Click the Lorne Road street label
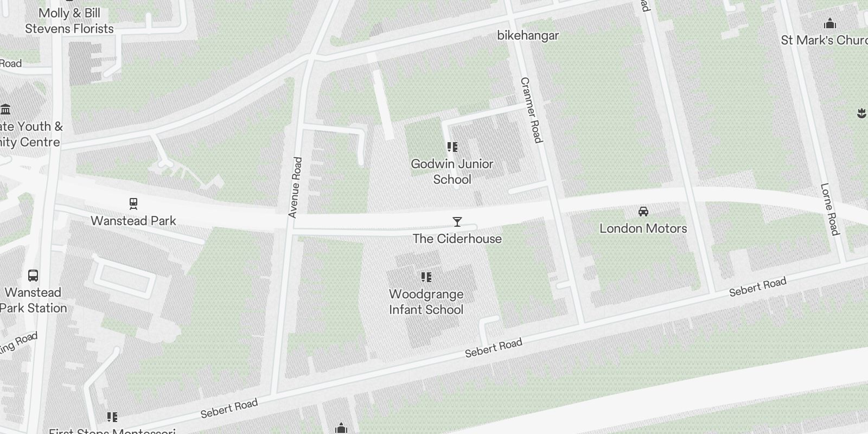868x434 pixels. 830,209
